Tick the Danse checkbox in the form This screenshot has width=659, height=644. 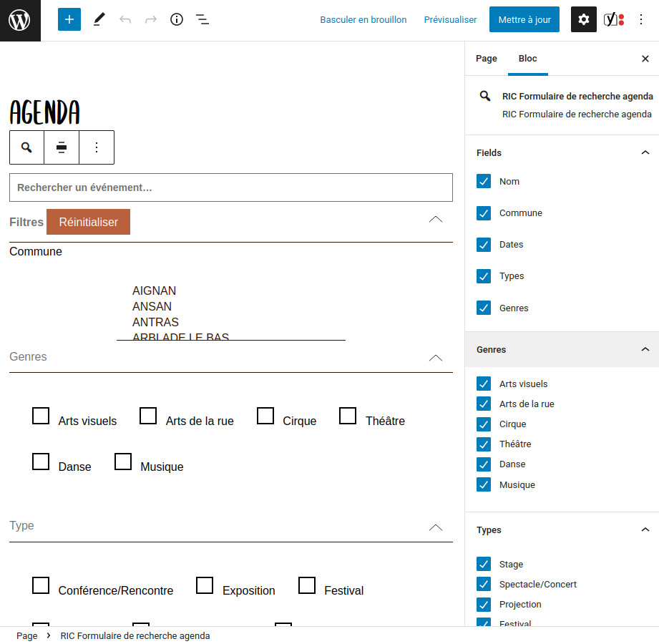click(41, 462)
